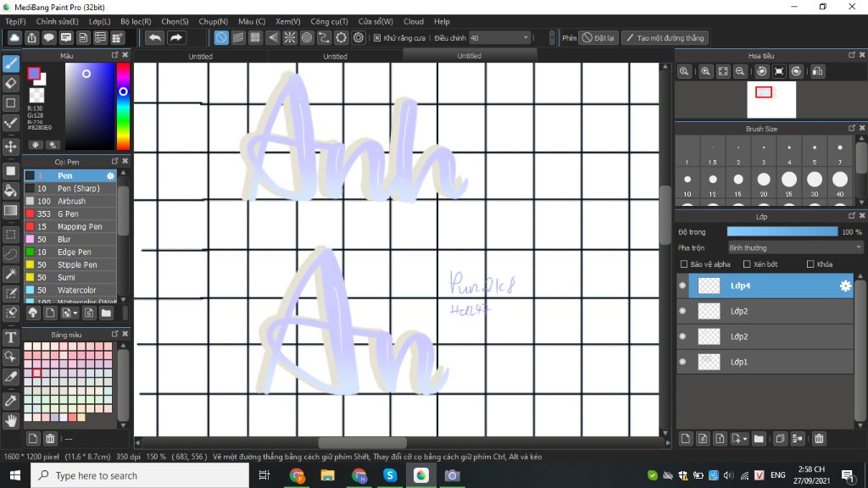Open the Cloud menu
Viewport: 868px width, 488px height.
pos(413,21)
